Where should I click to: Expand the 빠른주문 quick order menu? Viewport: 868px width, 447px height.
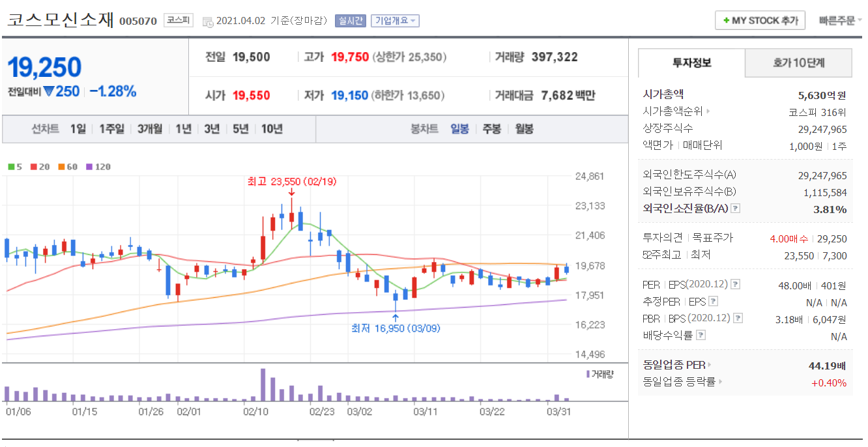841,20
